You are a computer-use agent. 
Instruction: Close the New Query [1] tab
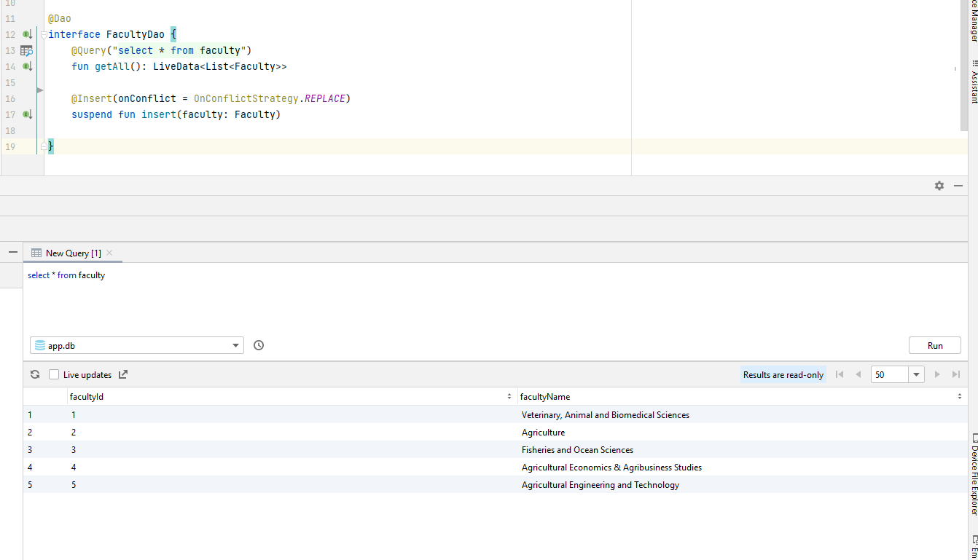pyautogui.click(x=109, y=253)
